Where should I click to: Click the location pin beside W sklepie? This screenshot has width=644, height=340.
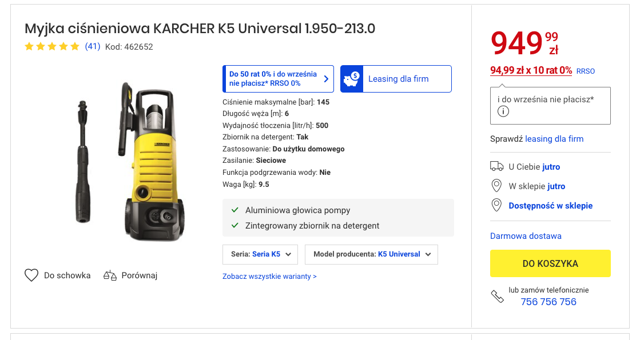[497, 186]
